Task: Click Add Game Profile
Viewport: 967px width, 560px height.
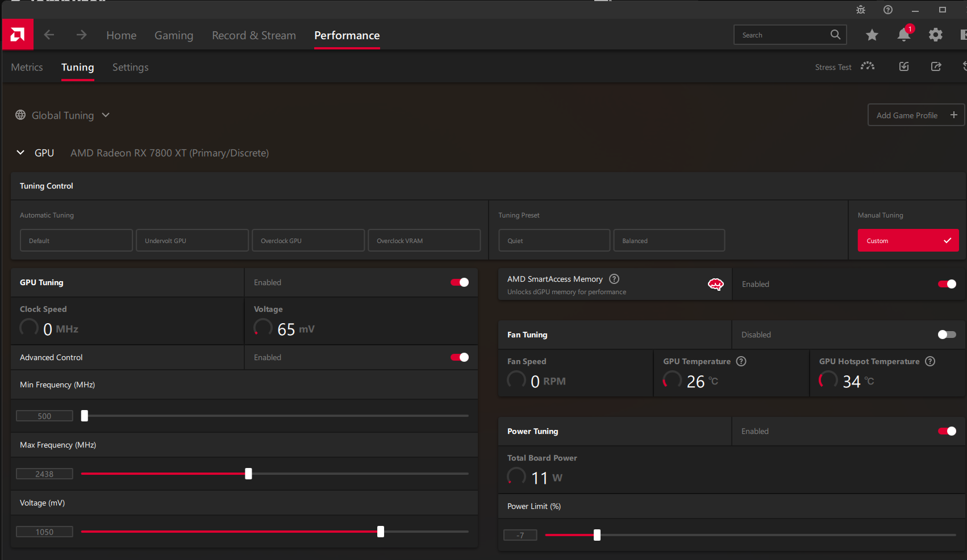Action: pyautogui.click(x=916, y=115)
